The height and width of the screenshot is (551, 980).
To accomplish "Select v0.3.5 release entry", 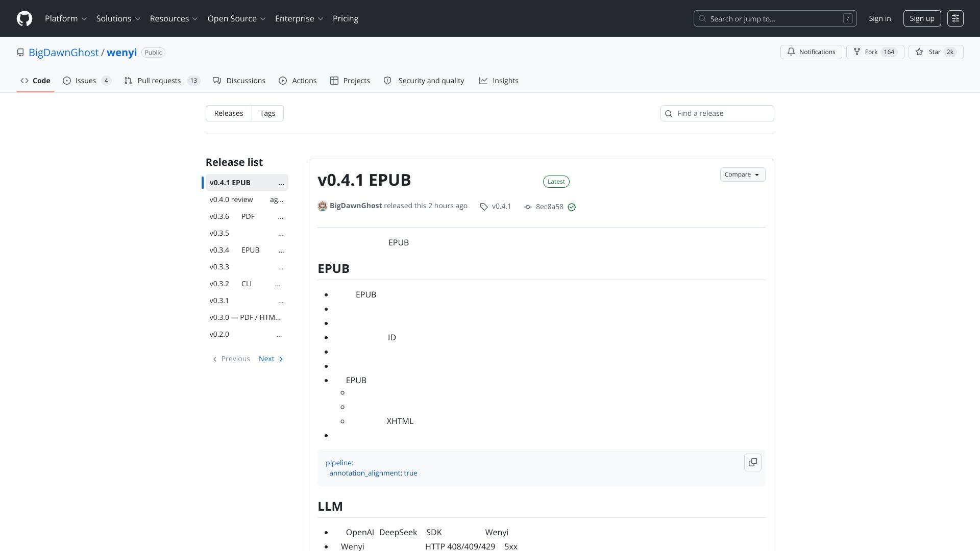I will coord(247,233).
